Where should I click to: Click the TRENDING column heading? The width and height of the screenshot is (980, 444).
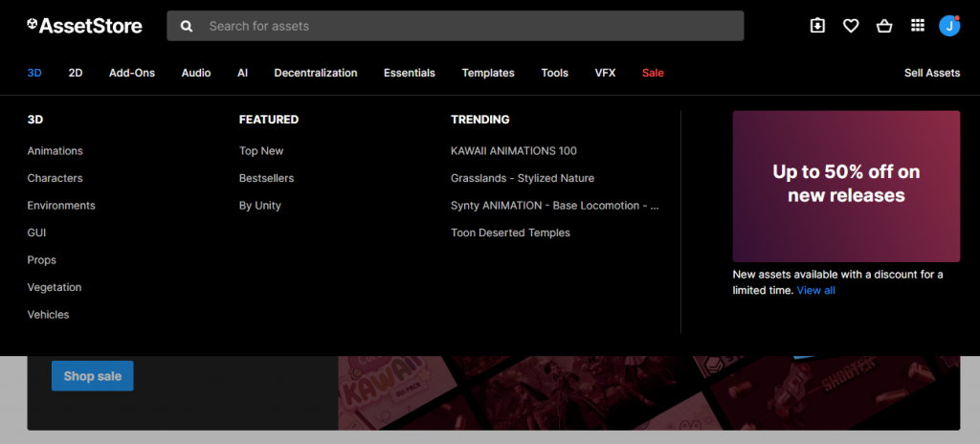point(480,120)
